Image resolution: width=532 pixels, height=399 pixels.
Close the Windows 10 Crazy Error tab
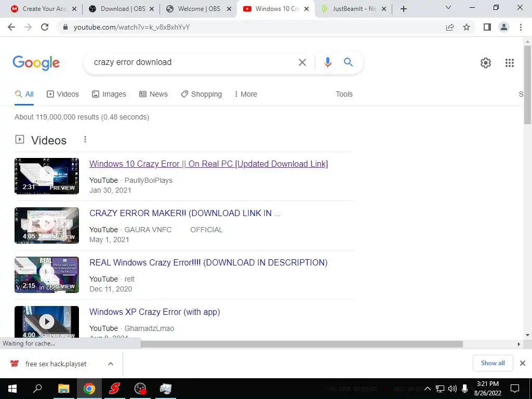(307, 9)
